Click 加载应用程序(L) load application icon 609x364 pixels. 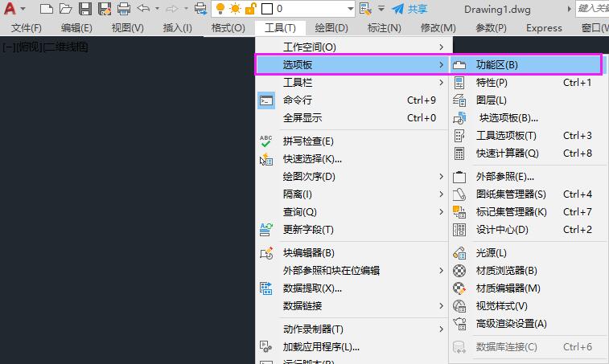[266, 346]
